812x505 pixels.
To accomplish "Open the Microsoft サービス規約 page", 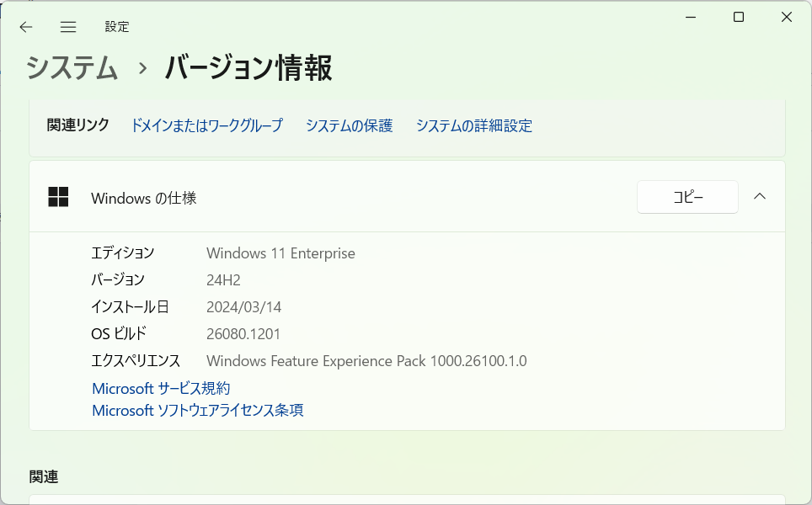I will point(162,388).
